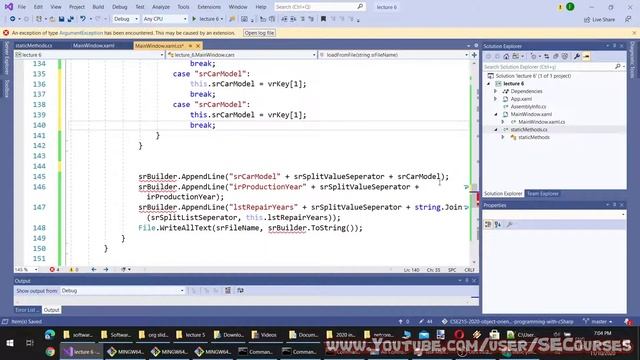Click the bookmark icon in toolbar
The height and width of the screenshot is (360, 640).
point(323,19)
